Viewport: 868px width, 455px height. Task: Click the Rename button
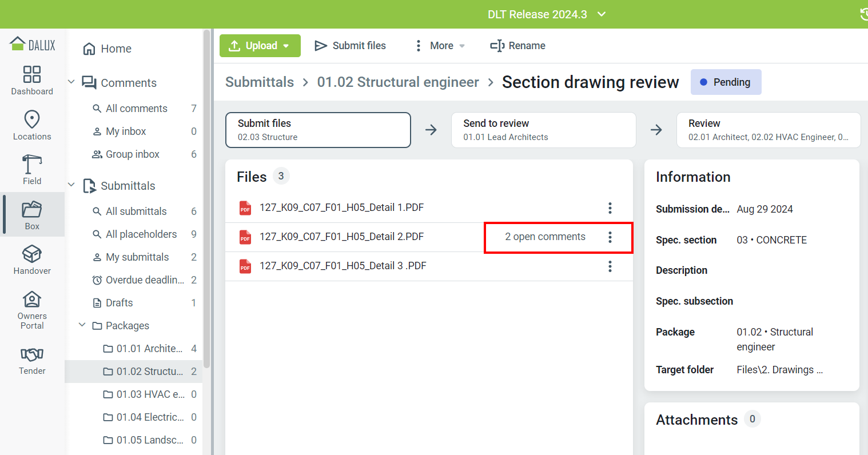pyautogui.click(x=518, y=46)
